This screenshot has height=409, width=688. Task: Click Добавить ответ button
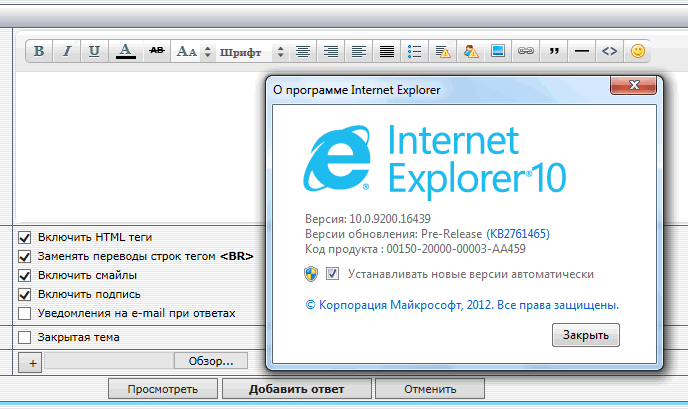[x=297, y=389]
